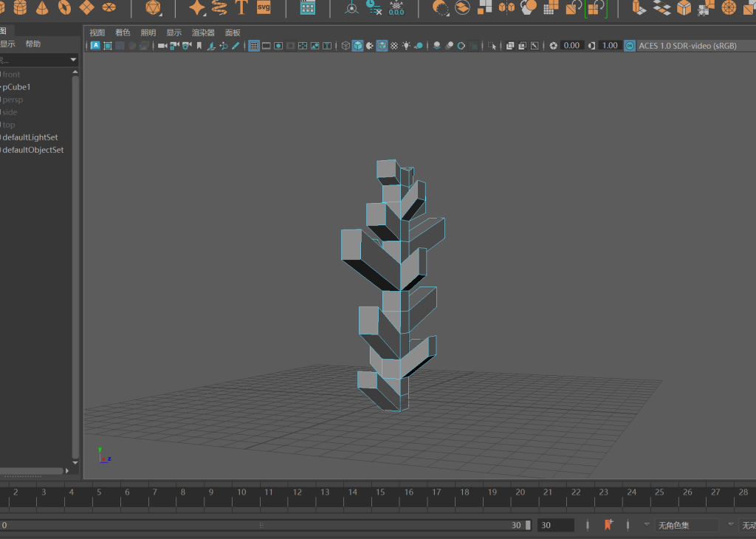Toggle the resolution gate display

[x=278, y=46]
